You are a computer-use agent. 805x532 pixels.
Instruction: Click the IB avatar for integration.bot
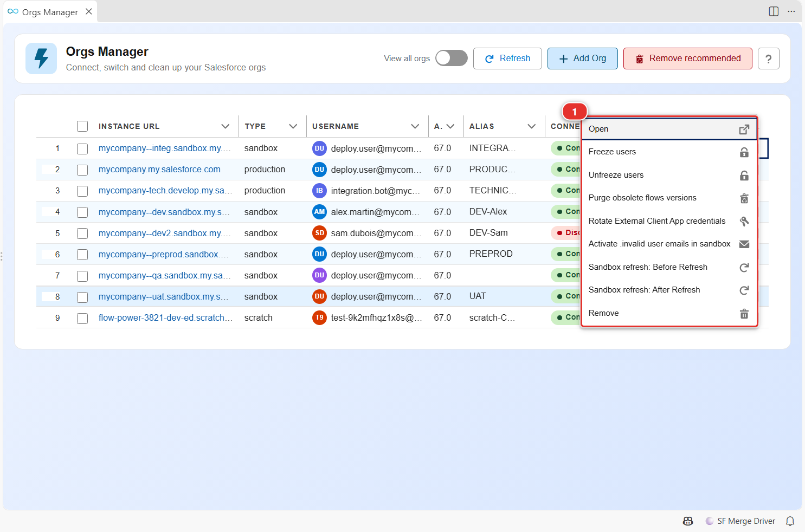click(x=319, y=191)
